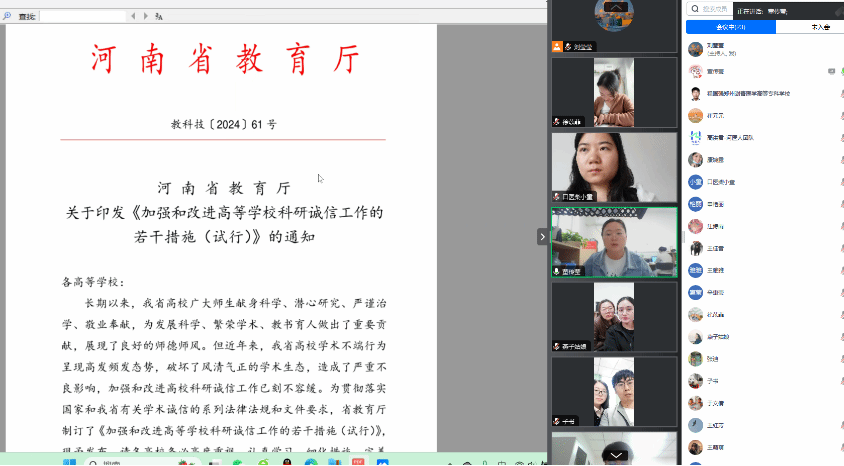
Task: Switch to the 会议中 participants tab
Action: (x=730, y=27)
